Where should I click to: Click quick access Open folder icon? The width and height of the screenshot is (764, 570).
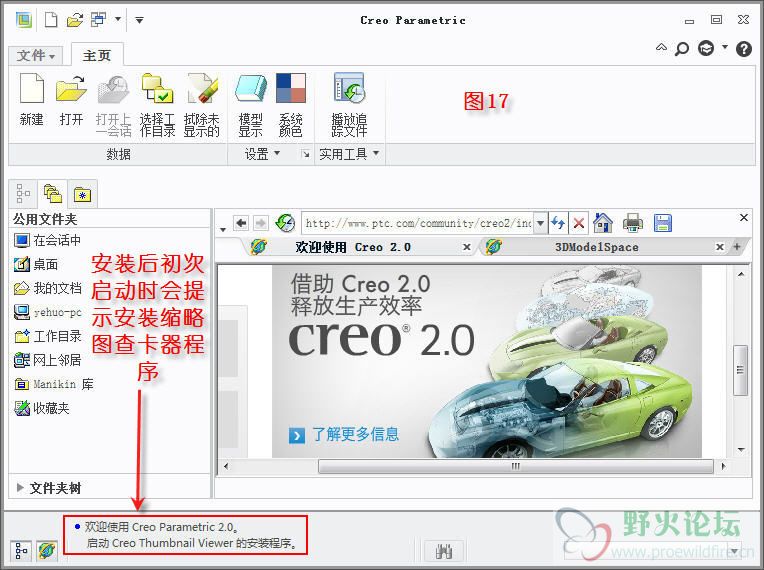(75, 20)
